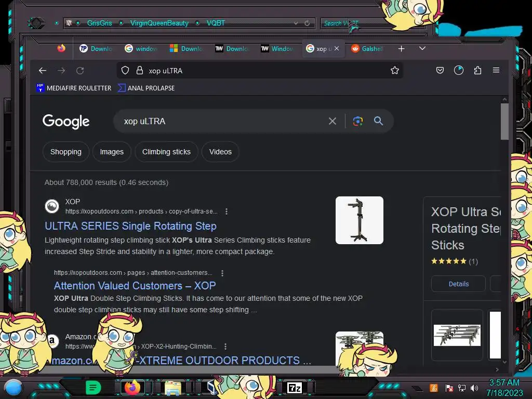Click the Java tray icon

pos(434,388)
